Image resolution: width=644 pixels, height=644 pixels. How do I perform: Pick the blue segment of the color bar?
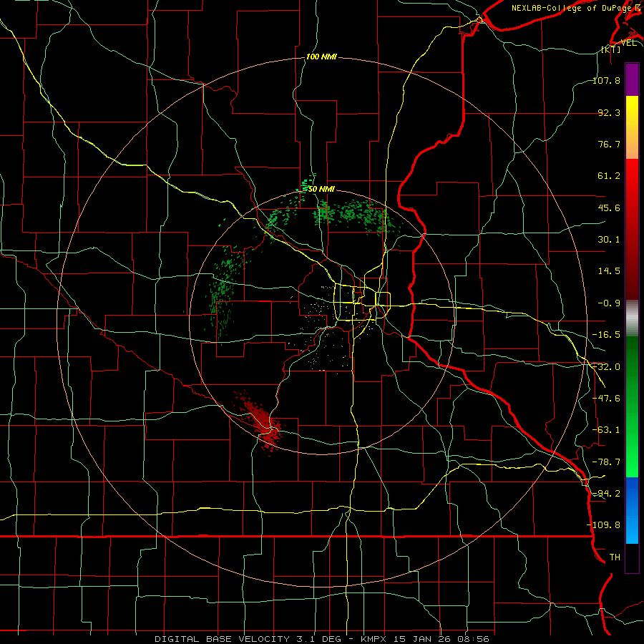click(x=632, y=510)
